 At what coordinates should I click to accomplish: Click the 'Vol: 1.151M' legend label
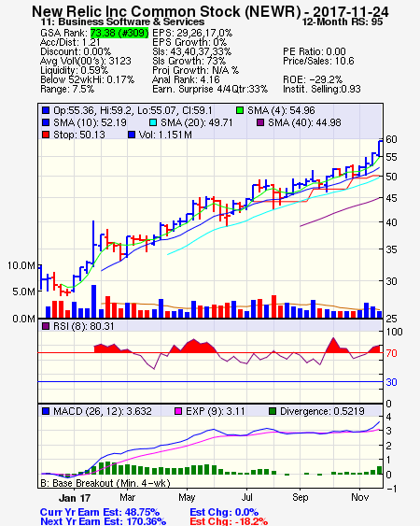click(x=165, y=135)
